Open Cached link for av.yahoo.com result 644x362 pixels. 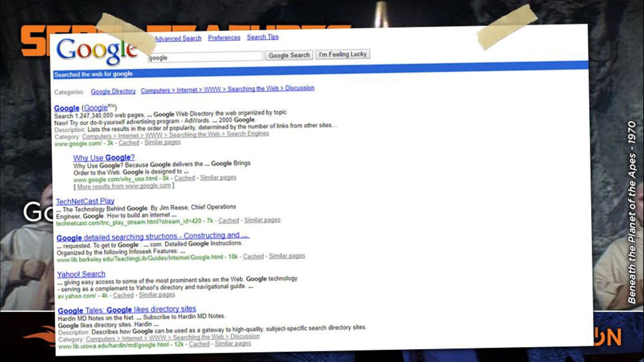pyautogui.click(x=123, y=295)
